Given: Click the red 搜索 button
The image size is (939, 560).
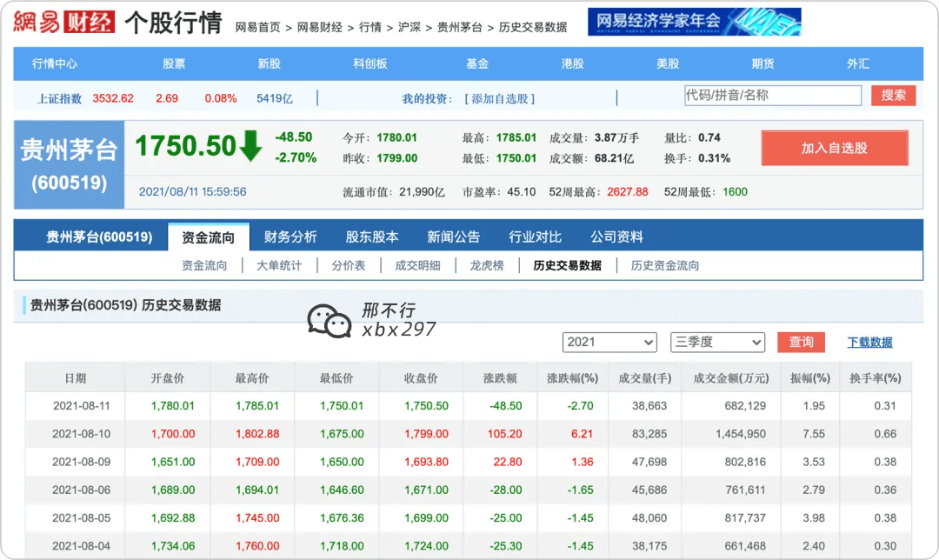Looking at the screenshot, I should (x=894, y=96).
